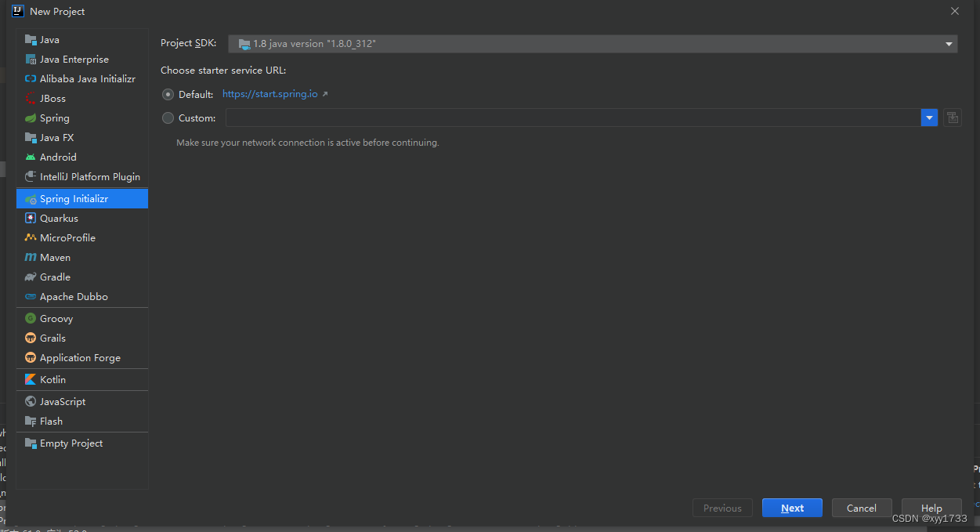Select the Custom starter service URL radio
Screen dimensions: 980x532
168,118
